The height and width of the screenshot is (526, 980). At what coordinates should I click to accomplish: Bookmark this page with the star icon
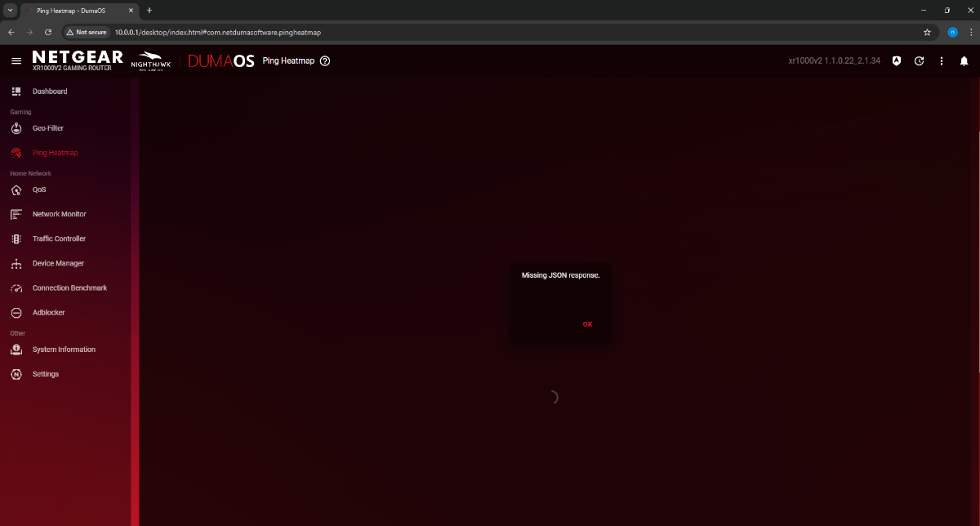pyautogui.click(x=927, y=33)
